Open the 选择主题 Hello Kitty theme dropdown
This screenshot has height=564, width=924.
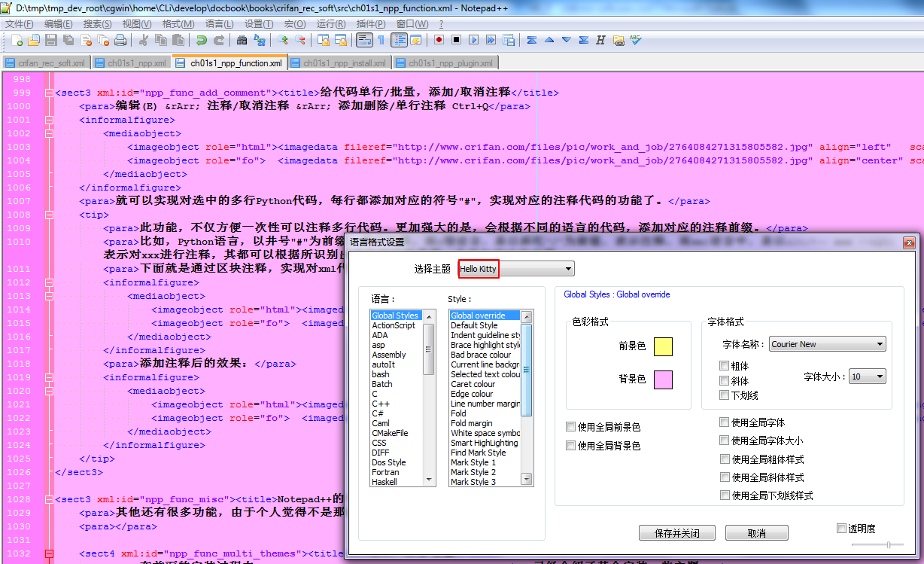pos(516,269)
